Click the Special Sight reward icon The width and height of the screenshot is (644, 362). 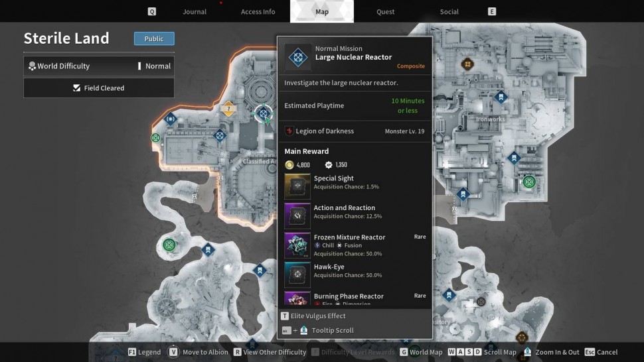pos(297,186)
